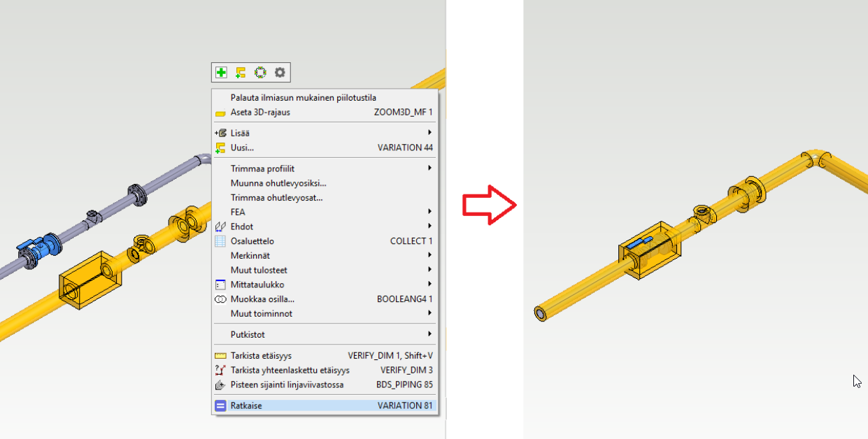Click the icon beside 'Uusi...' menu entry

click(x=220, y=147)
